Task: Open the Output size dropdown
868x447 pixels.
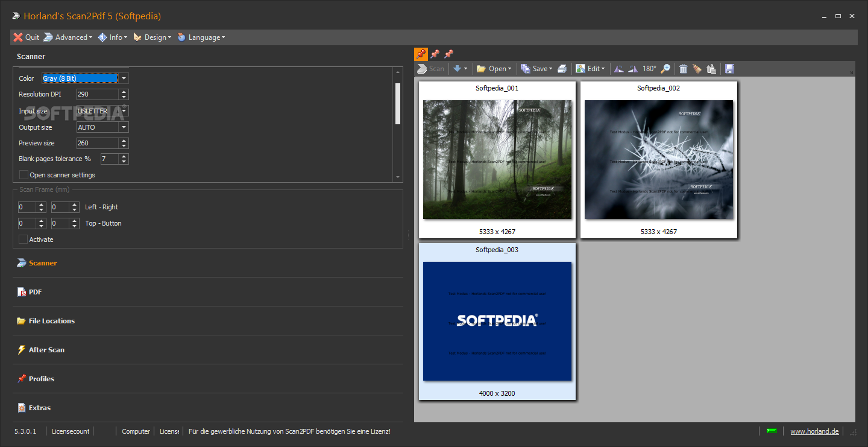Action: coord(124,127)
